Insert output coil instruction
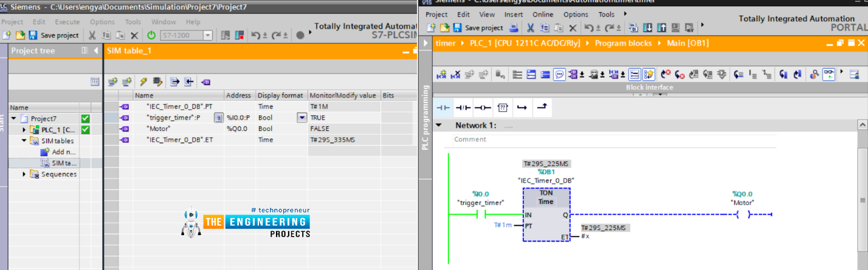 (x=483, y=107)
